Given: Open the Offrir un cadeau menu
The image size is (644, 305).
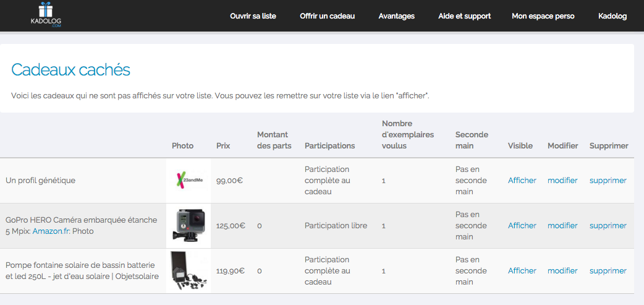Looking at the screenshot, I should tap(328, 17).
